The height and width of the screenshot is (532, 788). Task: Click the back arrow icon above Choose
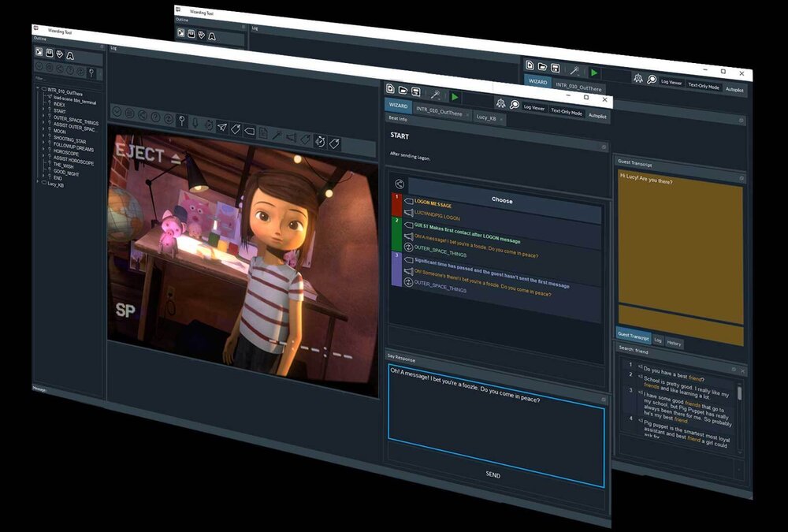point(400,184)
